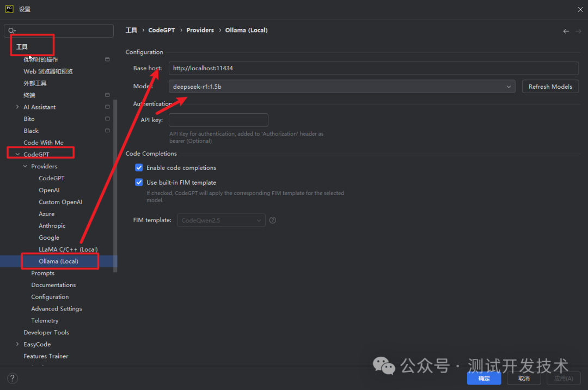588x390 pixels.
Task: Select the Google provider
Action: point(49,237)
